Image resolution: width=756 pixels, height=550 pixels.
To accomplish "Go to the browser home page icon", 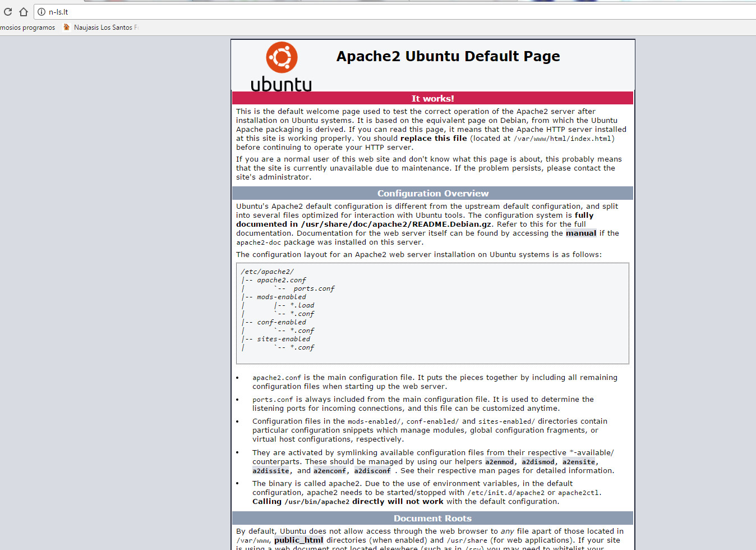I will tap(24, 12).
